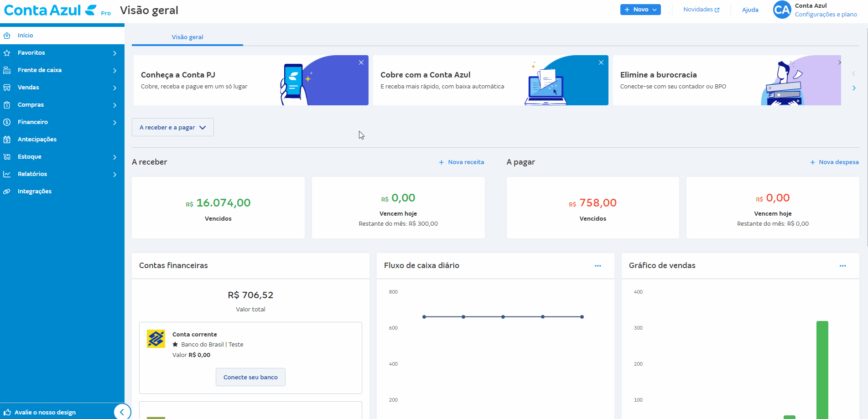The height and width of the screenshot is (419, 868).
Task: Click the Integrações link icon
Action: tap(7, 191)
